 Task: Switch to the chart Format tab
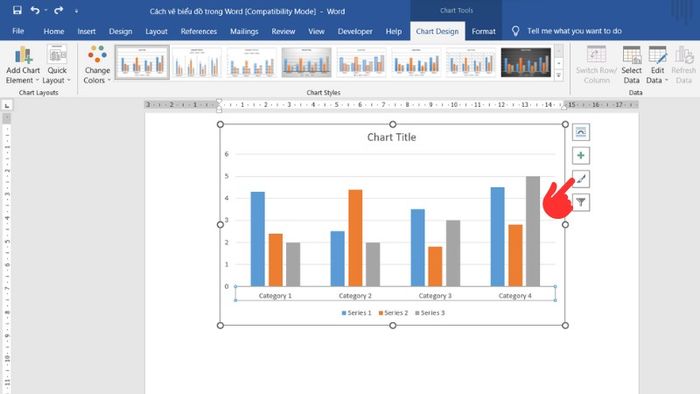tap(483, 31)
